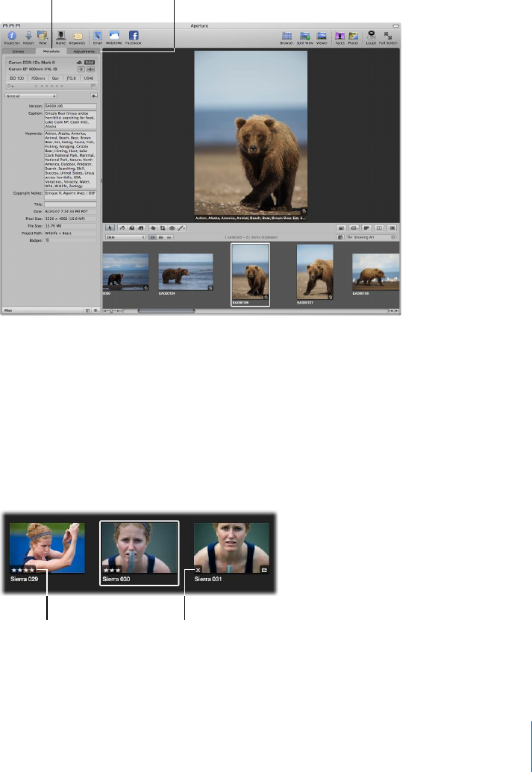
Task: Select the Red Eye tool
Action: coord(172,228)
